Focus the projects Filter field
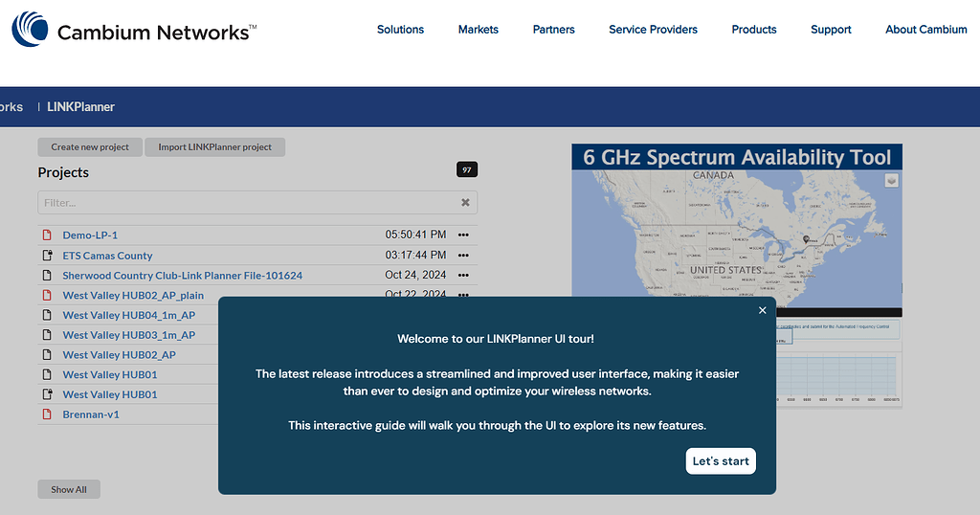980x515 pixels. coord(257,203)
